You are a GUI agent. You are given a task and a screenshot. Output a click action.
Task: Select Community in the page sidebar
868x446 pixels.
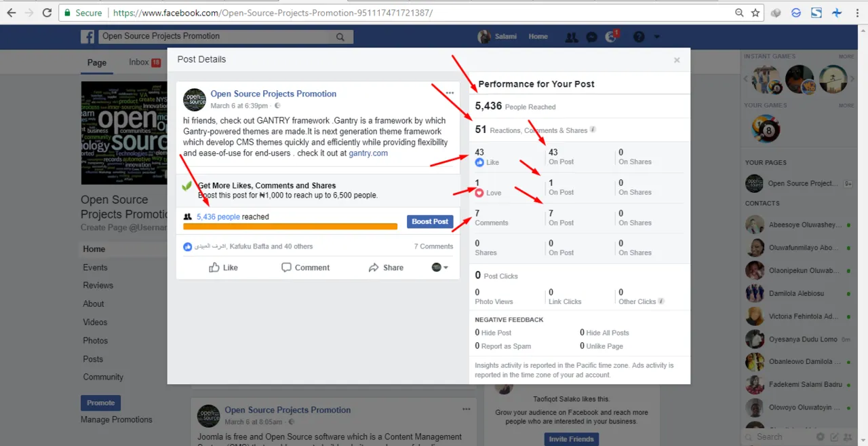pyautogui.click(x=103, y=377)
